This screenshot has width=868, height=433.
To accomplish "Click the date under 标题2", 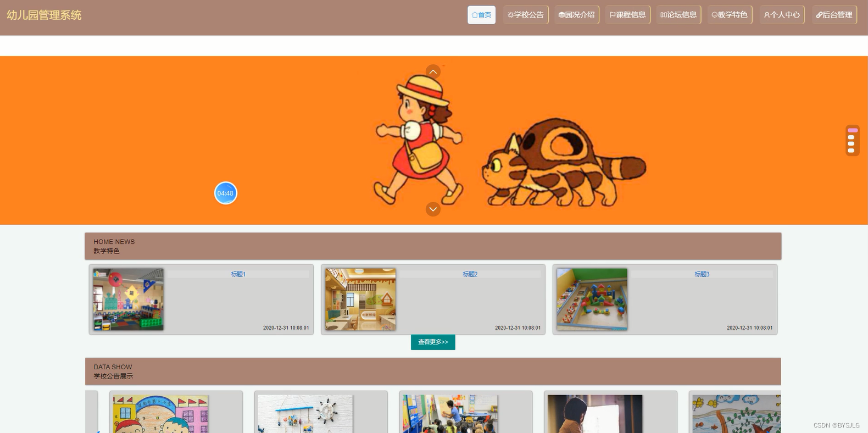I will point(518,327).
